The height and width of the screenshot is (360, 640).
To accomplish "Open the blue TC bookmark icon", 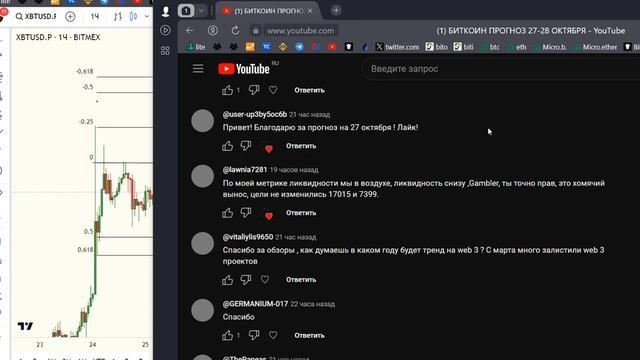I will [267, 47].
